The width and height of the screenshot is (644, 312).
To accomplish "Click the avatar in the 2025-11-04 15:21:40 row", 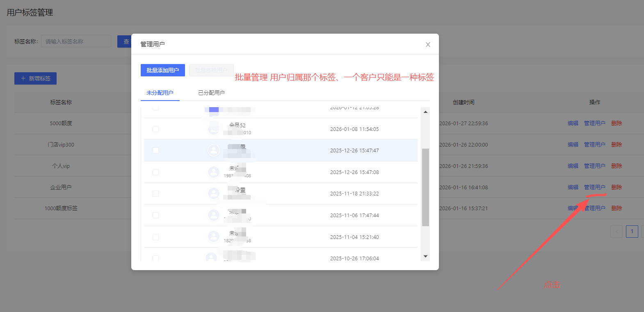I will [x=213, y=237].
